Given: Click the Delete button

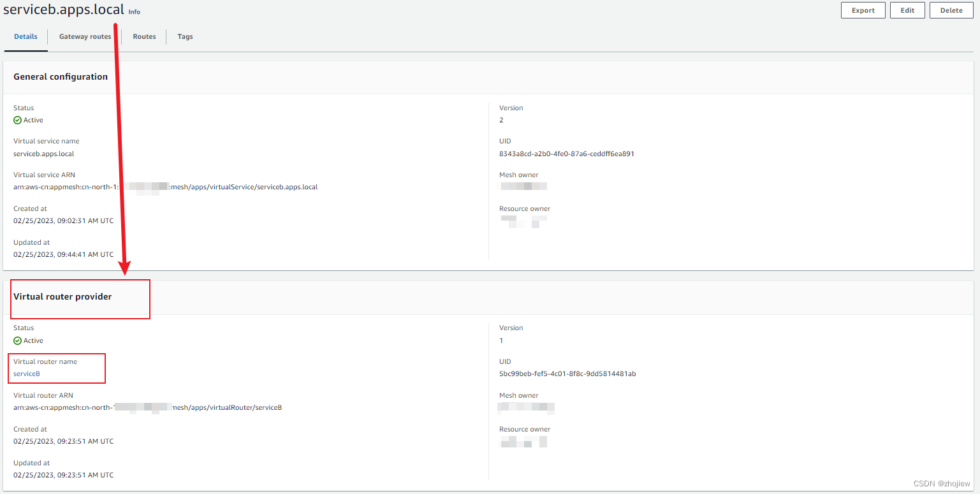Looking at the screenshot, I should click(951, 10).
